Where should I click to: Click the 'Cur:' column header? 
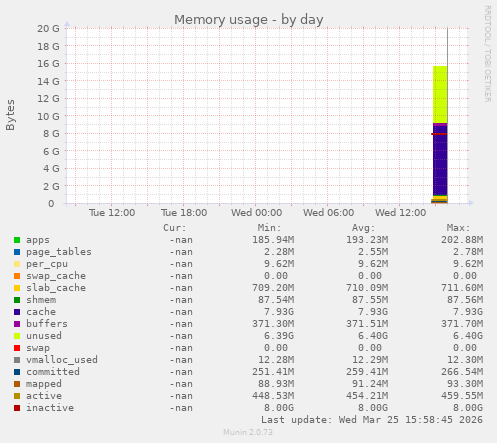174,228
